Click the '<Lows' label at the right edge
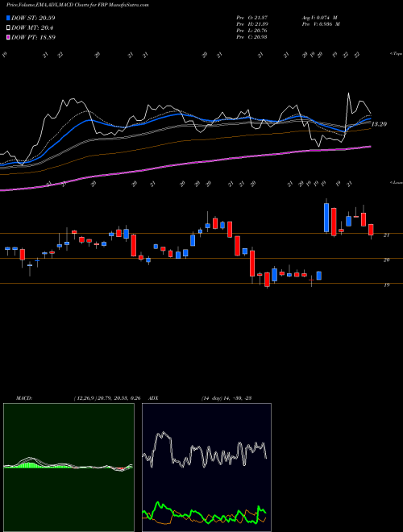This screenshot has width=403, height=532. (396, 182)
